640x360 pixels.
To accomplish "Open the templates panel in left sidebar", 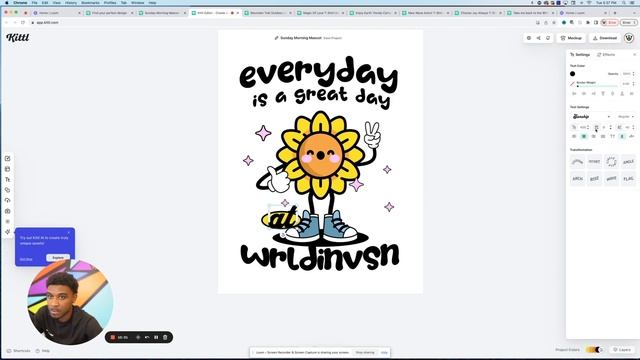I will [x=7, y=169].
